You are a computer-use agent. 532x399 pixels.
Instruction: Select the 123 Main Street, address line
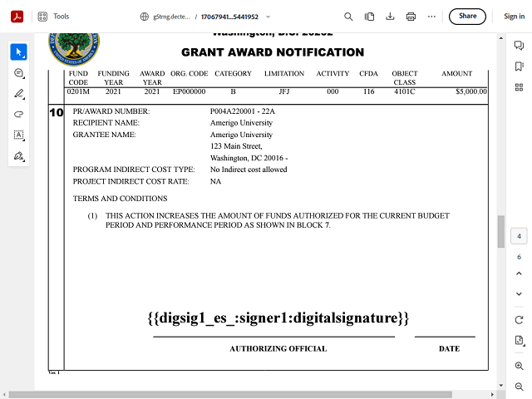click(x=236, y=146)
